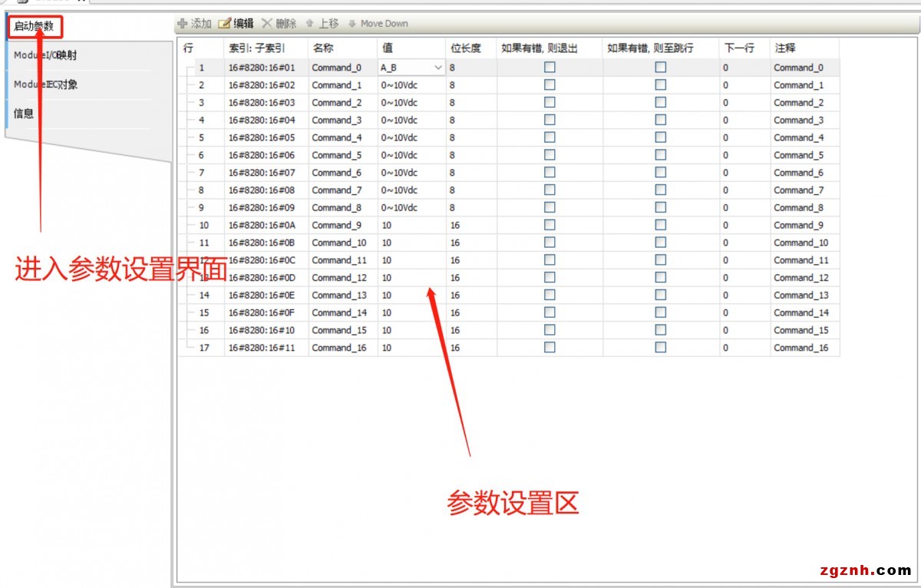Click the 值 column header
Image resolution: width=921 pixels, height=588 pixels.
(x=388, y=48)
